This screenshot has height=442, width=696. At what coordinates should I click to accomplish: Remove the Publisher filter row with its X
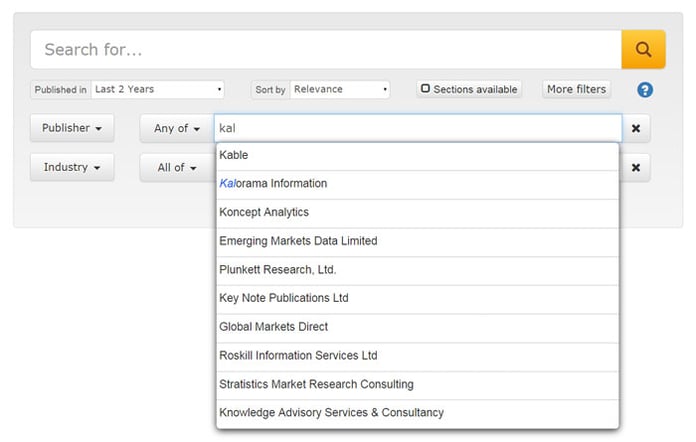point(636,128)
